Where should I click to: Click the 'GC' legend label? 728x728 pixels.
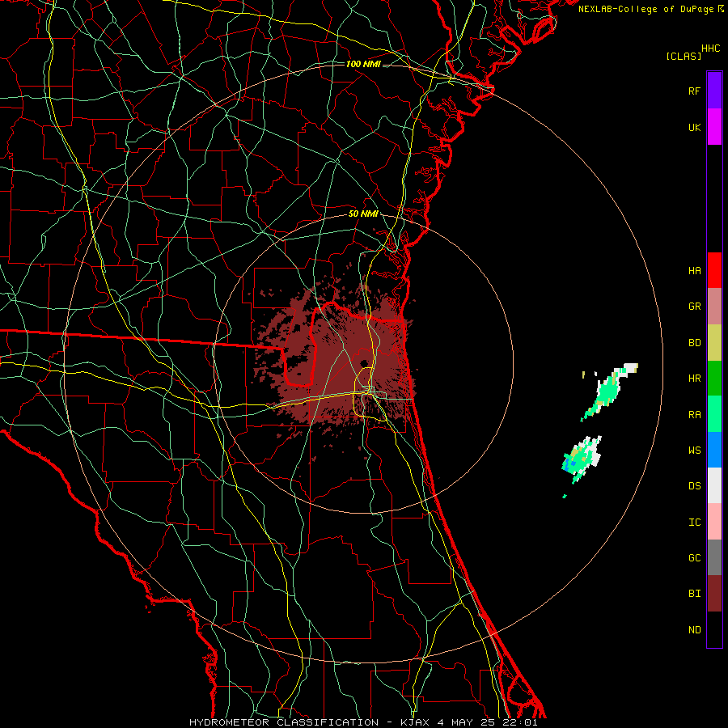point(694,558)
